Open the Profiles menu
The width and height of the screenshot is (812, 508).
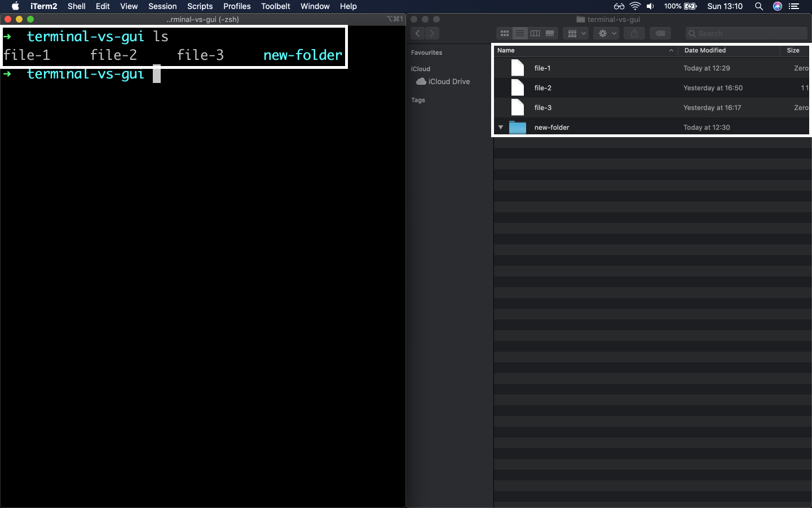coord(237,6)
